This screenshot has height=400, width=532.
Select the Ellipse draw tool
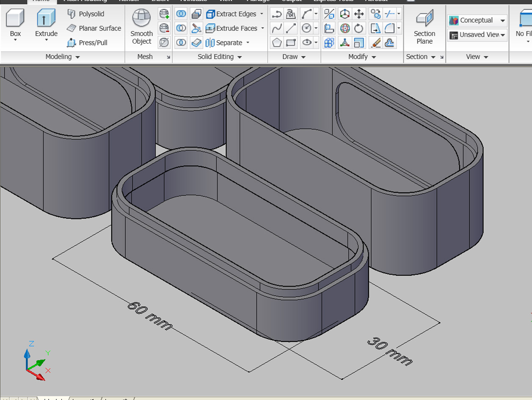(x=306, y=42)
